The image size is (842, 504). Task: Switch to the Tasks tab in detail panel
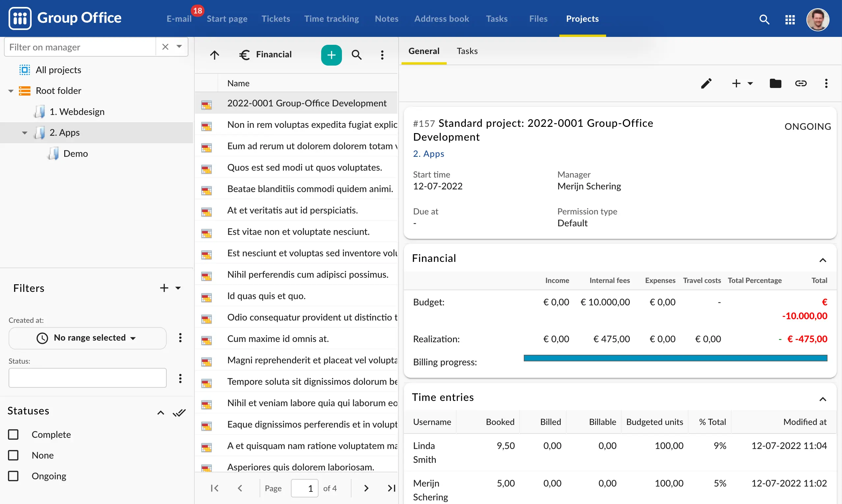click(467, 51)
